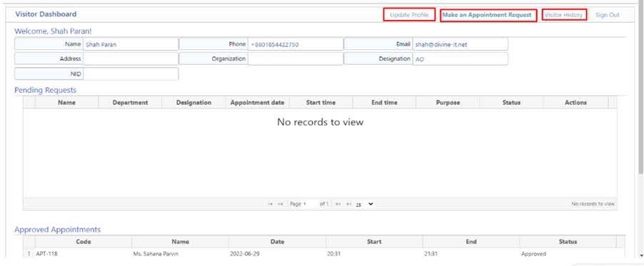The image size is (644, 266).
Task: Sort Approved Appointments by Start column
Action: pos(374,242)
